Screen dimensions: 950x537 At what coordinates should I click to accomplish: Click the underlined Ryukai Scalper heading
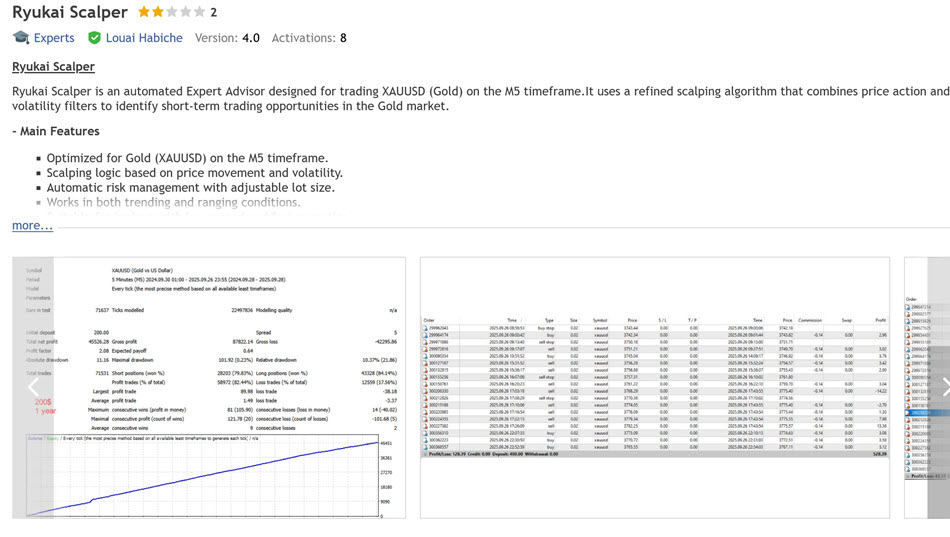point(53,67)
